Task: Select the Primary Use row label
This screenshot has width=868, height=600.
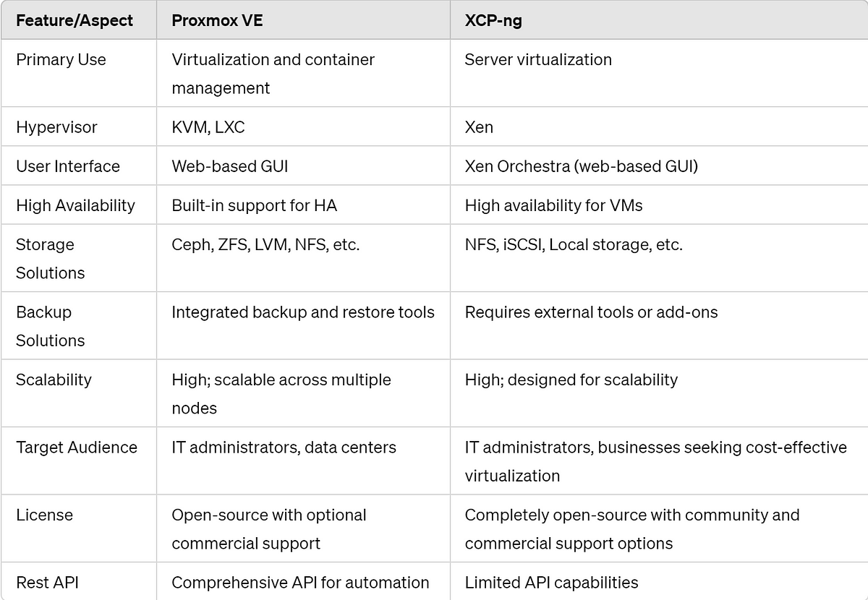Action: click(x=61, y=59)
